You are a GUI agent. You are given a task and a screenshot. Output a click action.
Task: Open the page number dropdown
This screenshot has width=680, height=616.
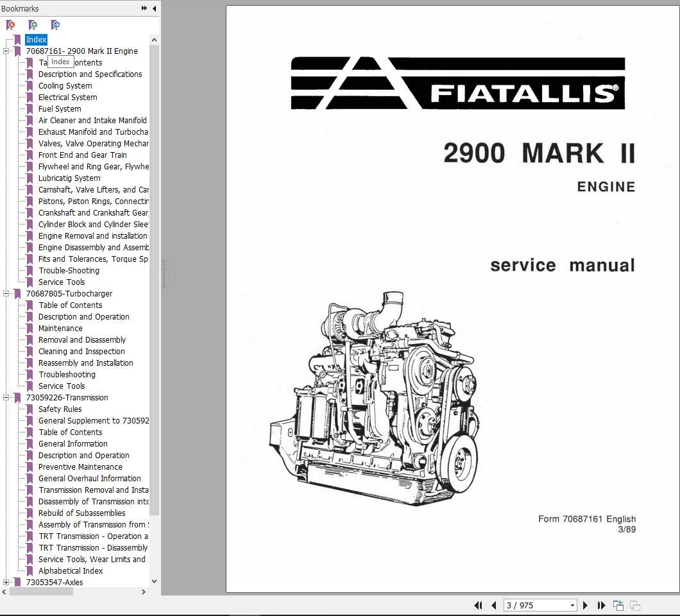(x=572, y=605)
